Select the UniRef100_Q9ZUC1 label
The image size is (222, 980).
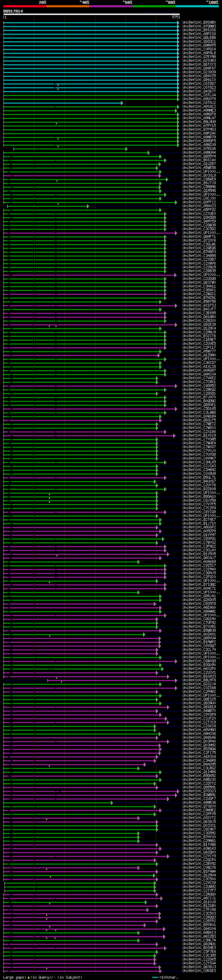coord(199,41)
